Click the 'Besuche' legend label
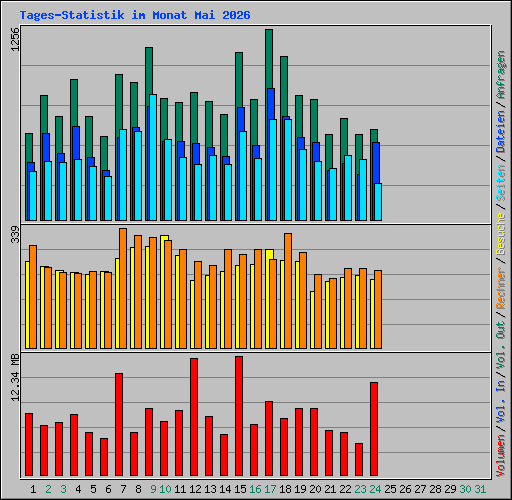512x500 pixels. tap(501, 234)
